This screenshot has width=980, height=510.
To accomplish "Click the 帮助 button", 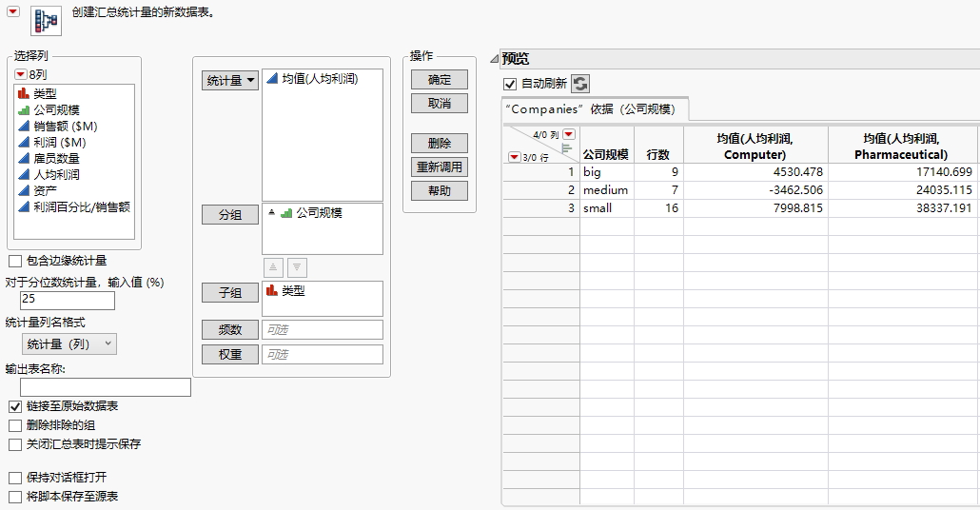I will coord(440,190).
